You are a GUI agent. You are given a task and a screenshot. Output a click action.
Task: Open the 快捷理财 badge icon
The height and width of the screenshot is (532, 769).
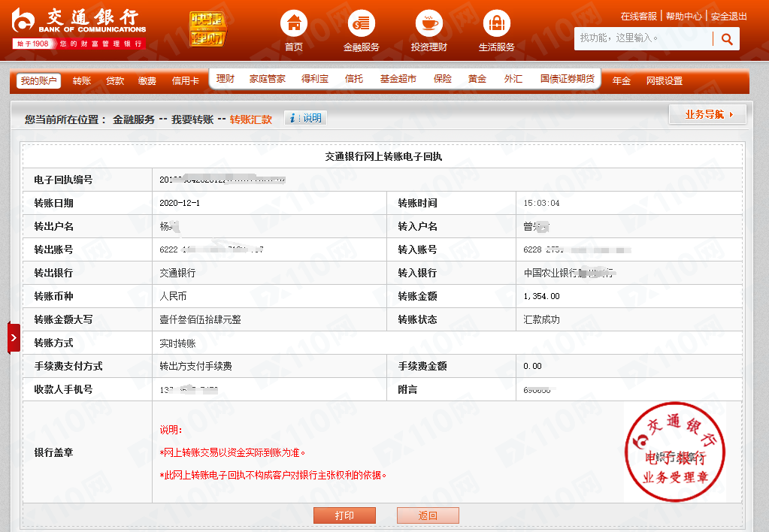tap(207, 29)
